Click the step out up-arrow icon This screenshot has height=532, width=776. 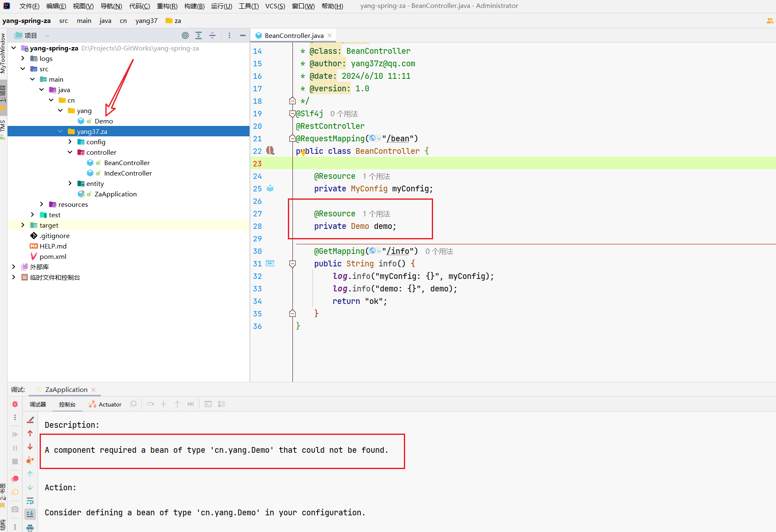click(177, 404)
